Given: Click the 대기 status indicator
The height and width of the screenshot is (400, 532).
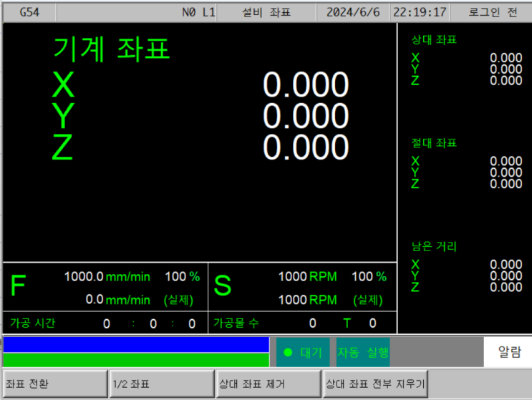Looking at the screenshot, I should click(x=303, y=352).
